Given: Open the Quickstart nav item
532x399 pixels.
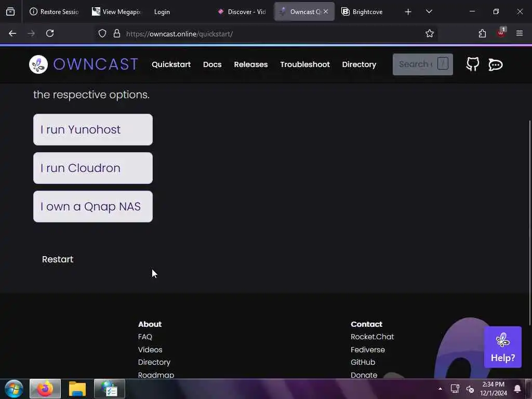Looking at the screenshot, I should click(x=171, y=64).
